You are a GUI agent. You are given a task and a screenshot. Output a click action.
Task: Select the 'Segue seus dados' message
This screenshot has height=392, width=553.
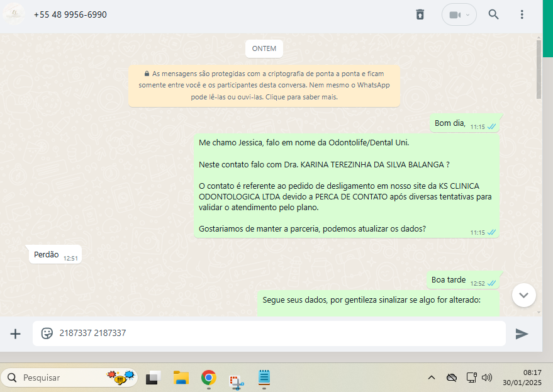tap(378, 303)
